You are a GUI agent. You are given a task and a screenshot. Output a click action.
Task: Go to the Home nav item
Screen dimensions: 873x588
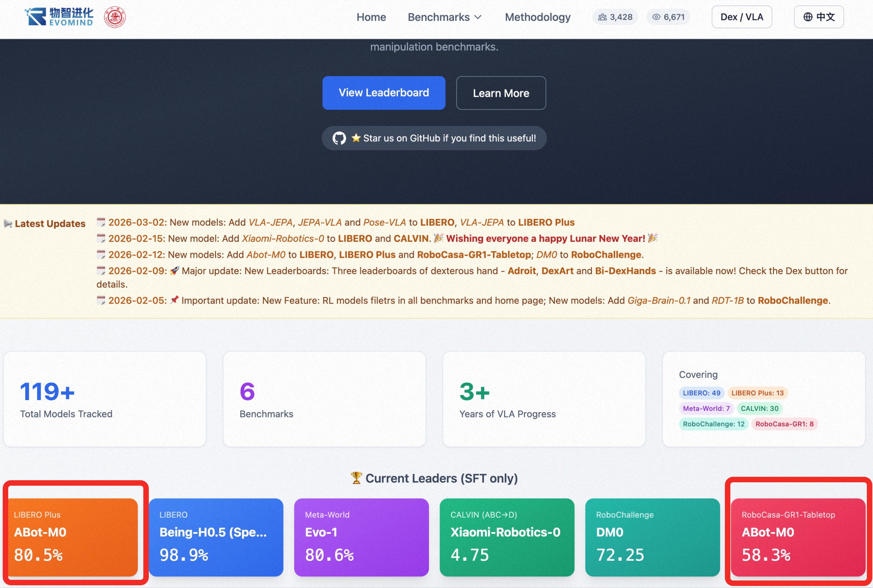click(x=371, y=17)
